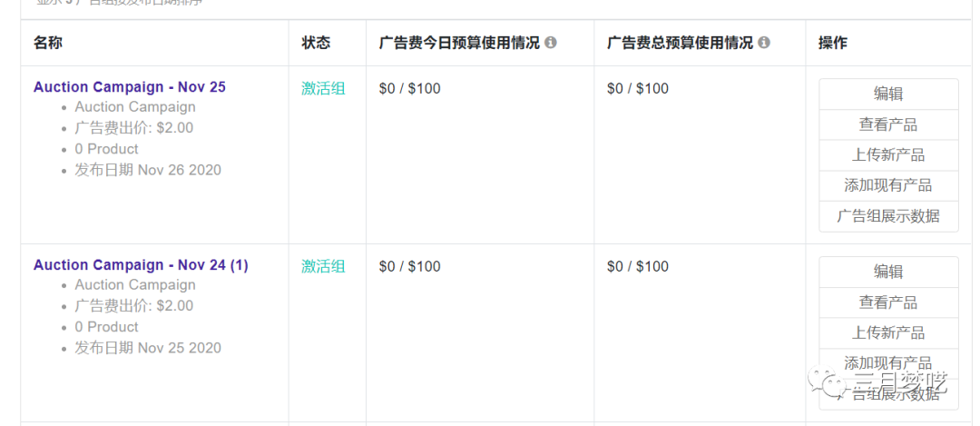The height and width of the screenshot is (426, 980).
Task: Click 添加现有产品 for Nov 25 campaign
Action: point(888,185)
